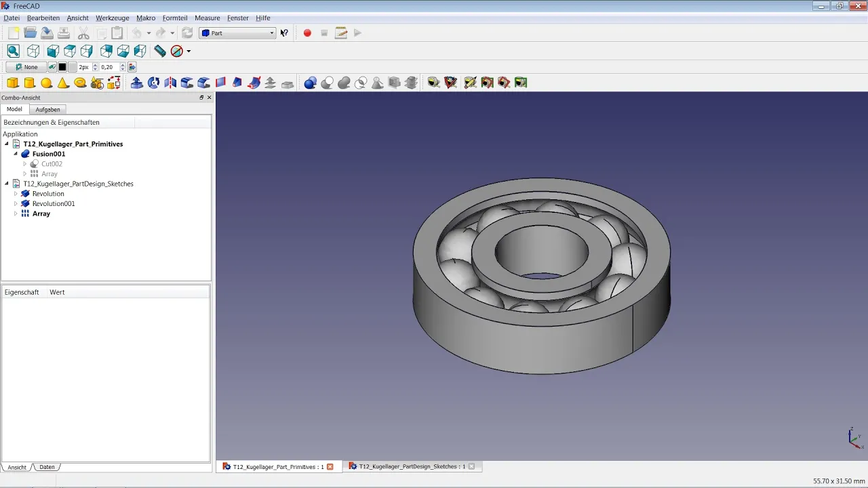Viewport: 868px width, 488px height.
Task: Pick the gray face color swatch
Action: 72,67
